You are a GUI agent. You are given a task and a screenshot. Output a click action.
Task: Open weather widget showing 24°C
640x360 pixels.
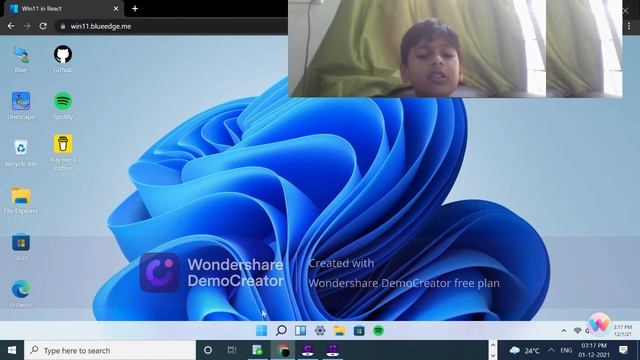[524, 350]
